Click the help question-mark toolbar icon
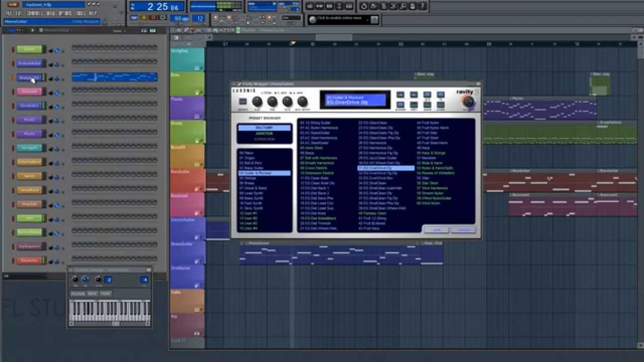 423,6
